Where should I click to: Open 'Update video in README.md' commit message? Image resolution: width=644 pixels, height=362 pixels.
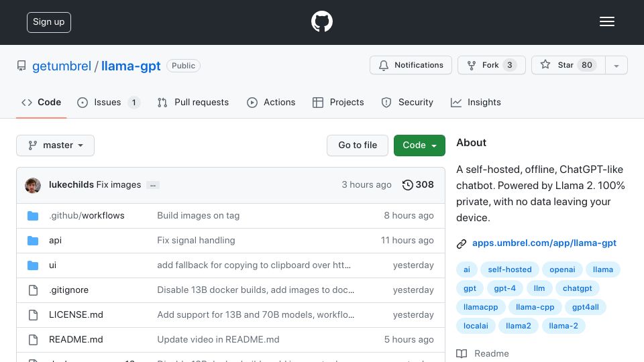[x=218, y=339]
